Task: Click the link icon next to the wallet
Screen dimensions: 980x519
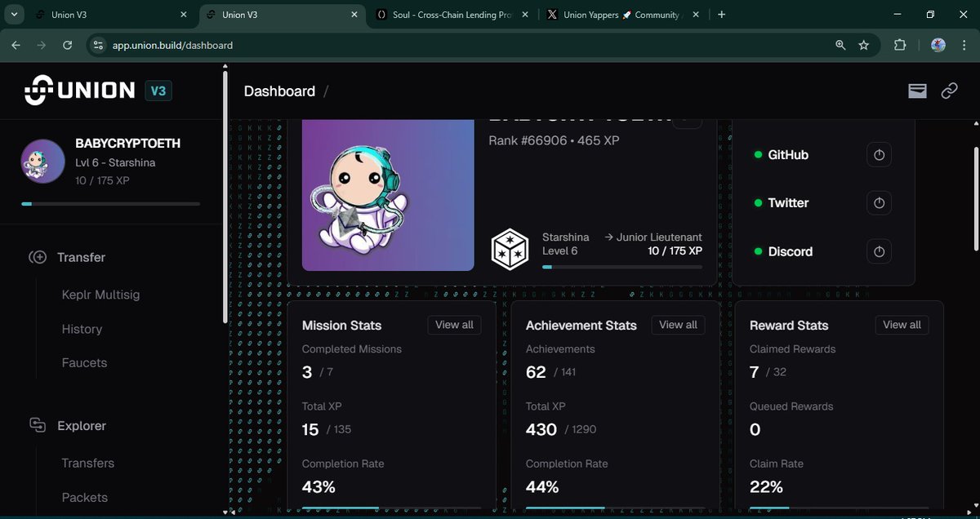Action: pyautogui.click(x=949, y=91)
